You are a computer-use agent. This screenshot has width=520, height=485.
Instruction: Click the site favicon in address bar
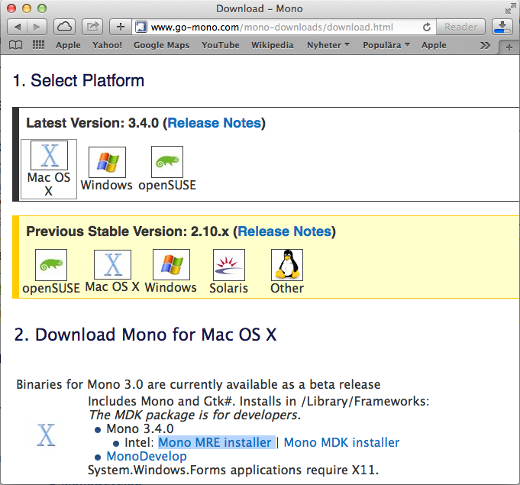(x=141, y=27)
